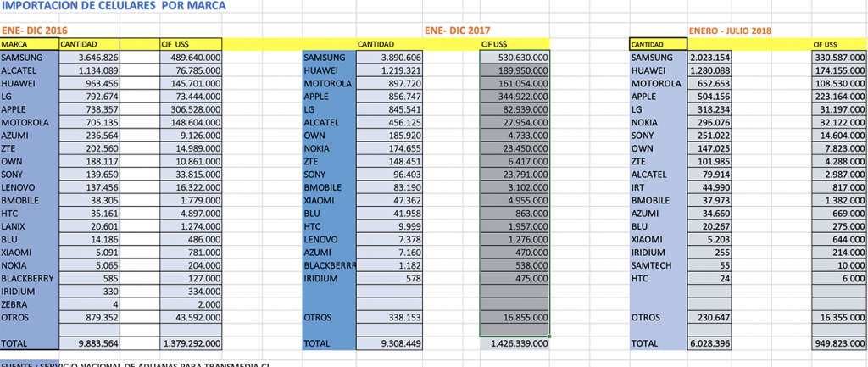The height and width of the screenshot is (367, 868).
Task: Select Huawei 2017 quantity 1.219.321
Action: point(390,70)
